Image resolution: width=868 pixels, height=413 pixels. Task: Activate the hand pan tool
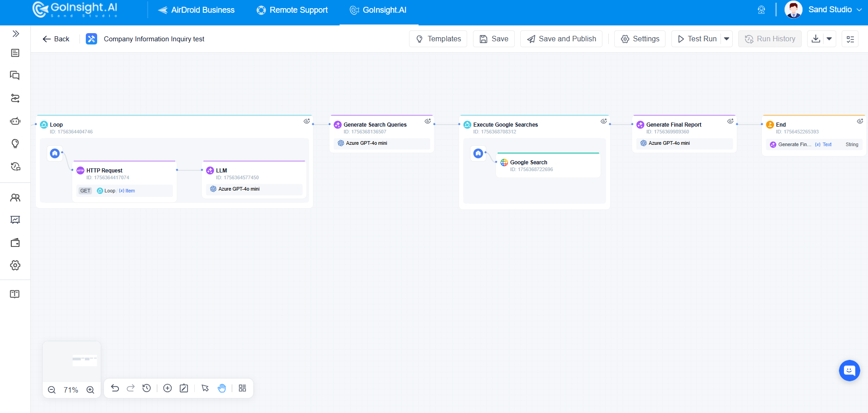222,388
